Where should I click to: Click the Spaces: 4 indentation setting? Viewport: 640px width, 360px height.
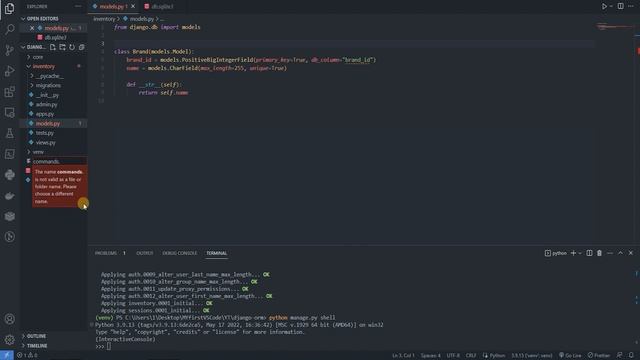pos(431,356)
